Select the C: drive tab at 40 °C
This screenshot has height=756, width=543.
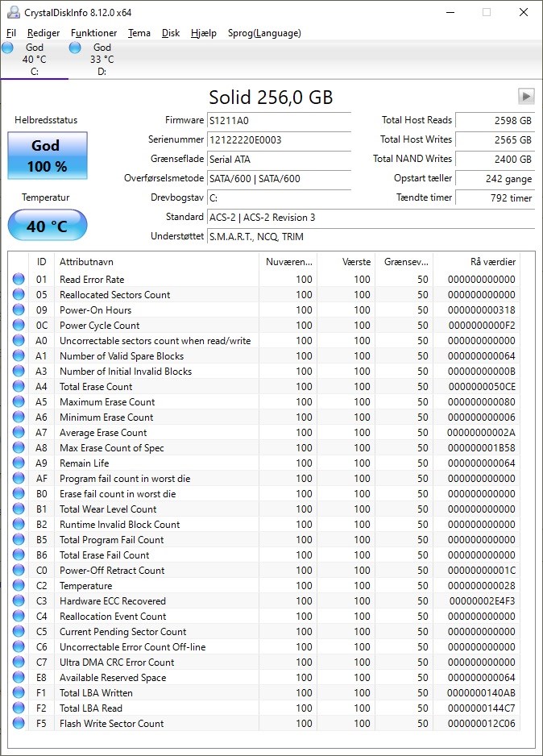tap(34, 60)
